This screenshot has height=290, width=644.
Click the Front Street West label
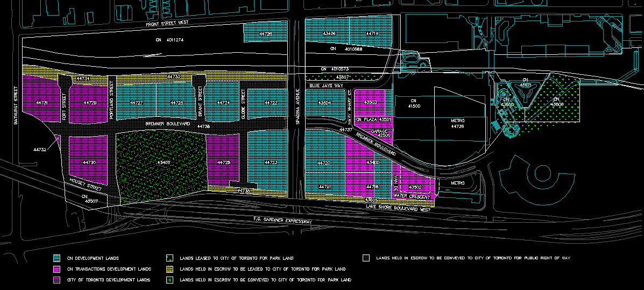(168, 24)
